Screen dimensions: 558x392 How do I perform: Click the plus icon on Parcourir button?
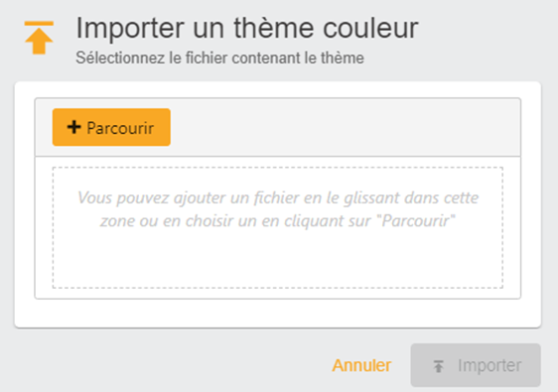74,127
